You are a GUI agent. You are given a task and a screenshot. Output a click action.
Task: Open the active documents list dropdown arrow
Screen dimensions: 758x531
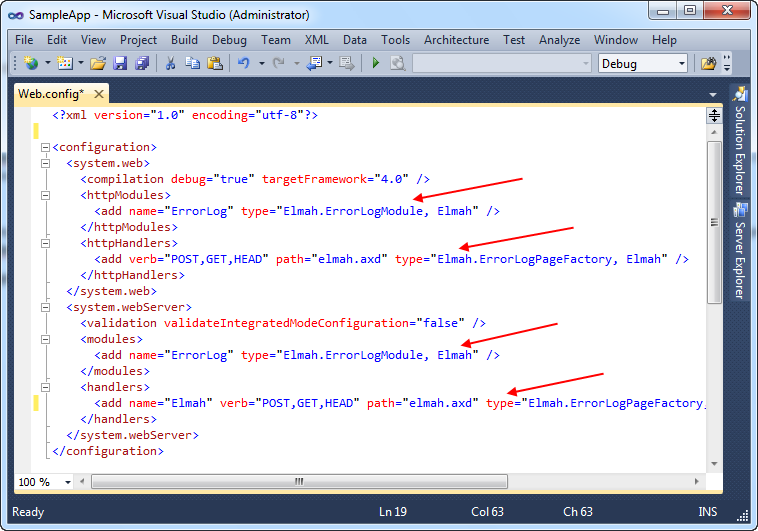pos(713,95)
